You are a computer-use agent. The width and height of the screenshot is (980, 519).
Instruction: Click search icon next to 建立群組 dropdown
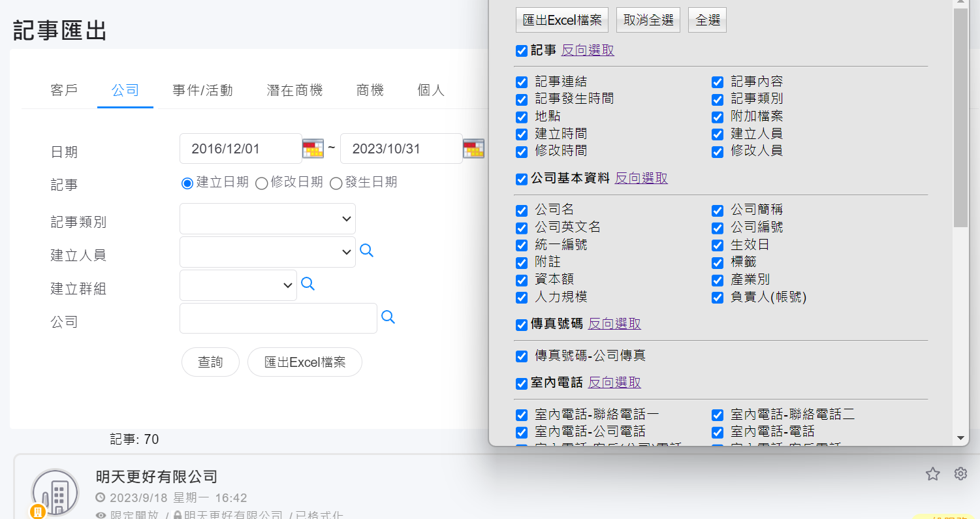pyautogui.click(x=308, y=284)
